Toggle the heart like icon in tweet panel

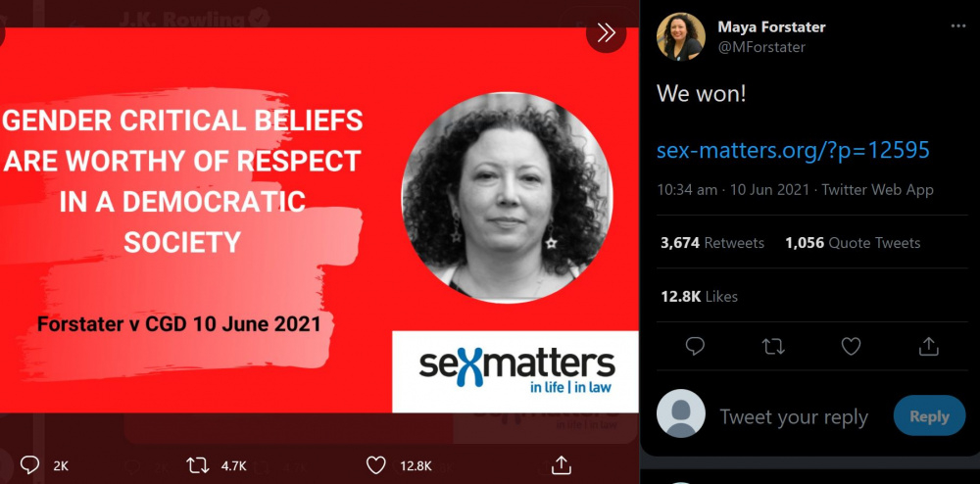[x=851, y=346]
